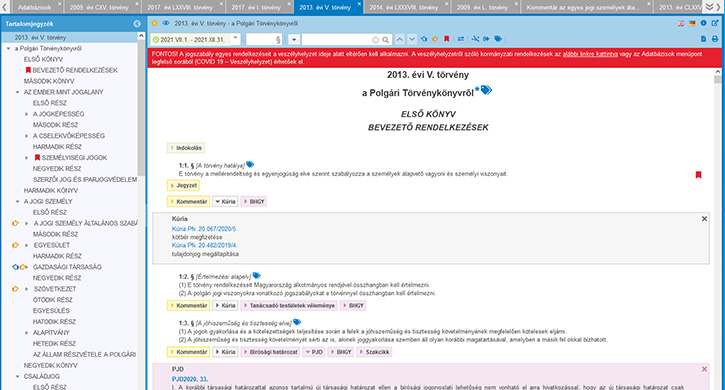
Task: Open the Adatbázisok tab
Action: click(x=35, y=7)
